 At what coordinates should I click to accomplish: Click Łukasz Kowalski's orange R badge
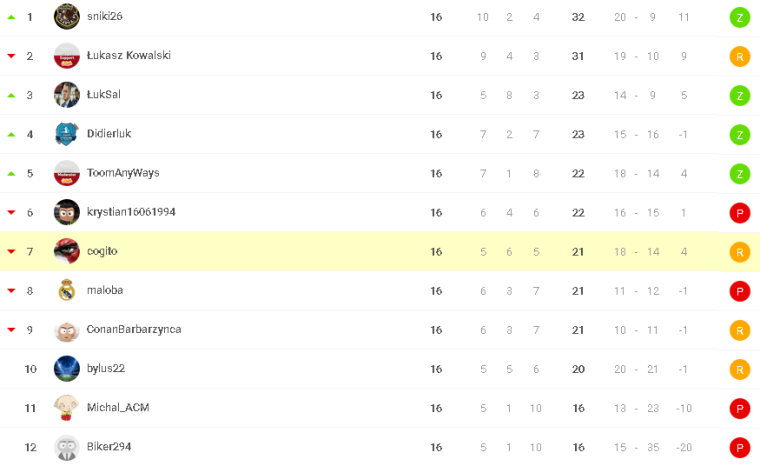click(740, 57)
